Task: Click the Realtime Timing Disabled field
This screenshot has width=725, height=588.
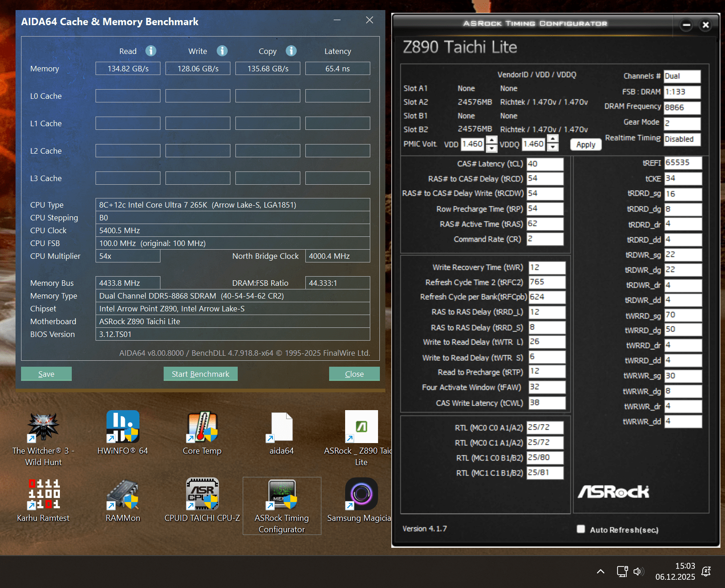Action: click(682, 139)
